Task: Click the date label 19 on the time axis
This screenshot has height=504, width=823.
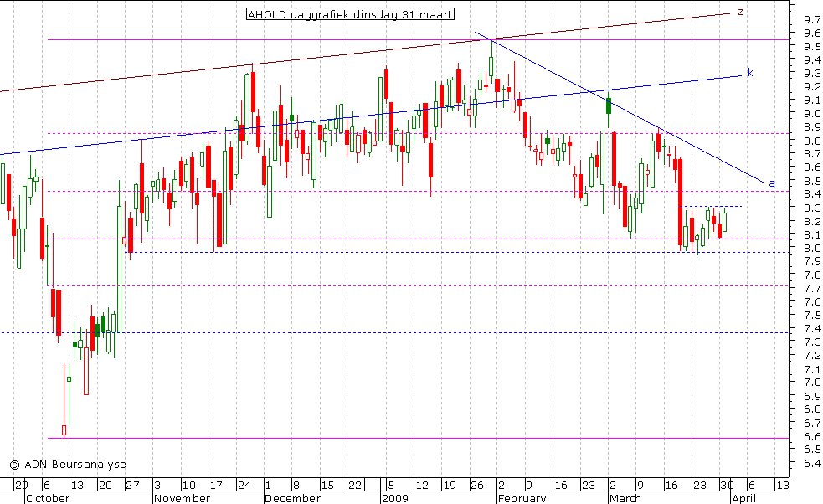Action: [x=450, y=485]
